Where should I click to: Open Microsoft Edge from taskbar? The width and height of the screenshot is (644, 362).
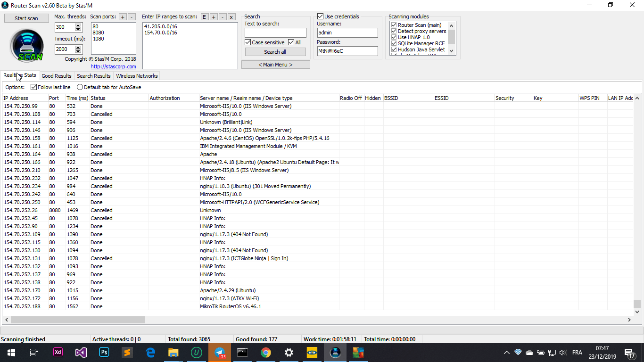151,353
